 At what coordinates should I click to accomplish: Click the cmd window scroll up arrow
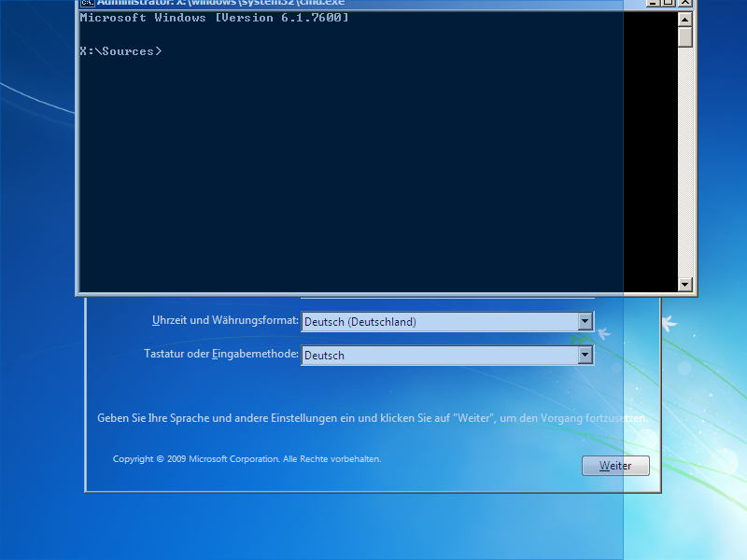(684, 19)
